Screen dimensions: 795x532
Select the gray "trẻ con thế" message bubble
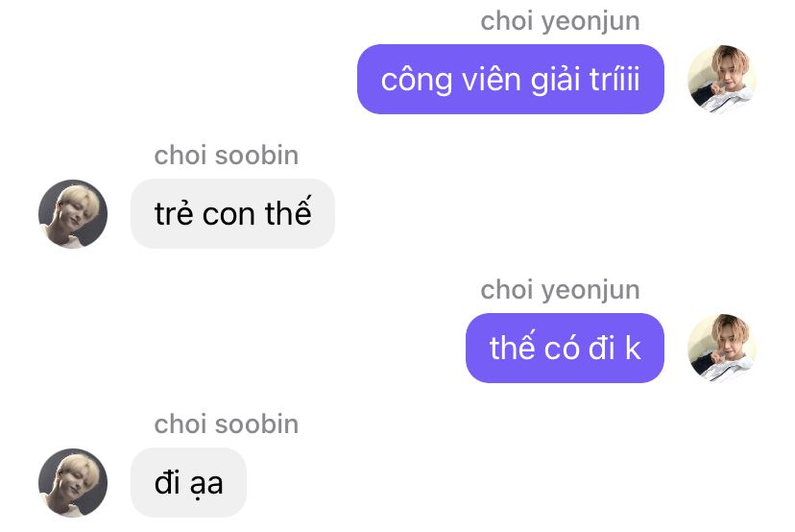click(232, 213)
